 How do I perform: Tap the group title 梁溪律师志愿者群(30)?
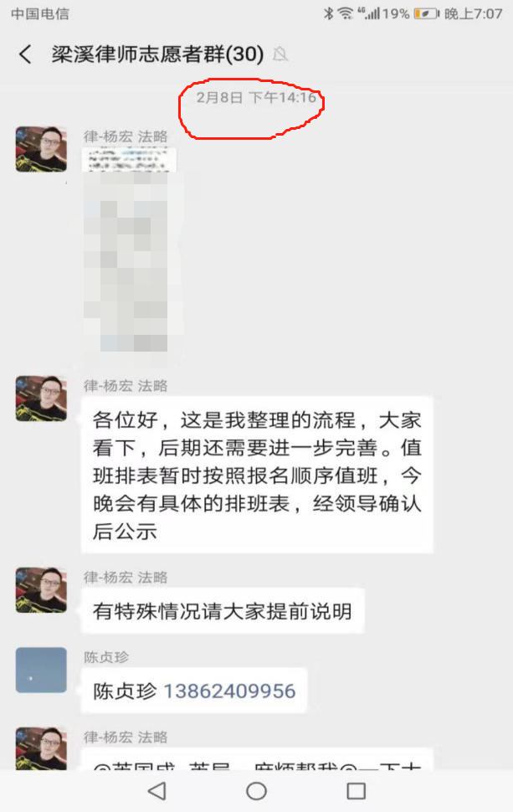point(157,54)
